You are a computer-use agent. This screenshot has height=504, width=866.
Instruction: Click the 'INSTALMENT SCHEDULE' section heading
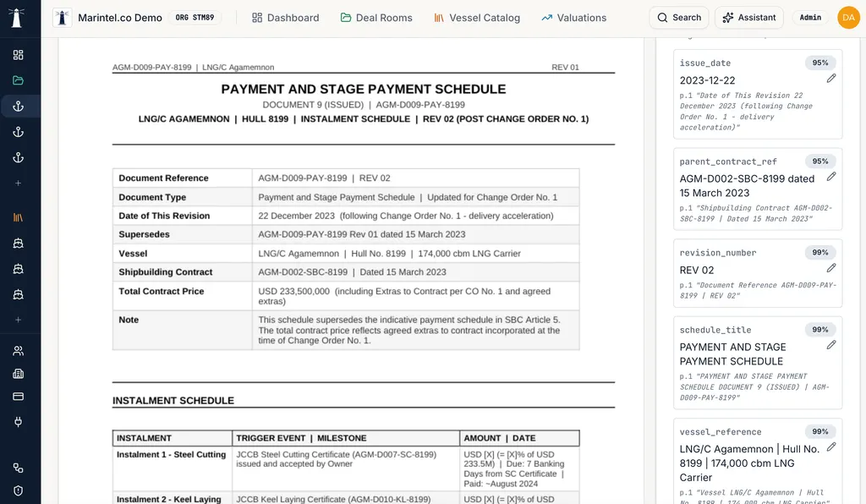[173, 401]
